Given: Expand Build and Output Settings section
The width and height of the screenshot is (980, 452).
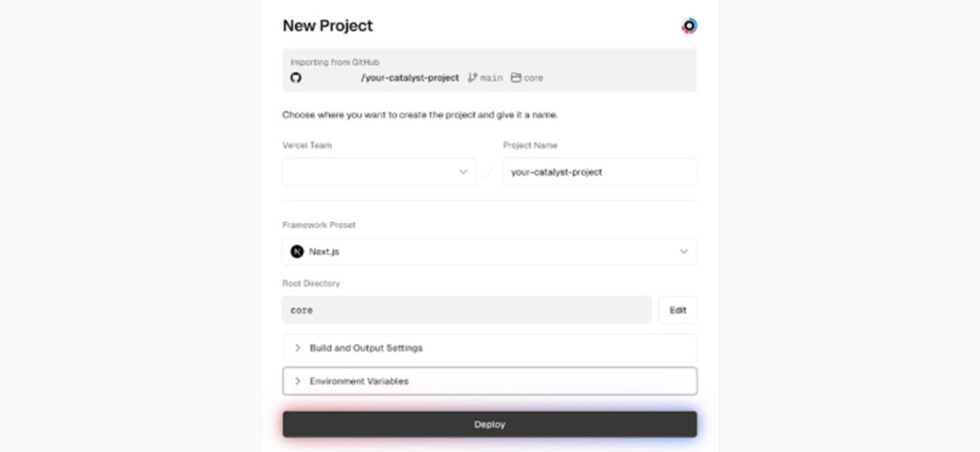Looking at the screenshot, I should click(x=366, y=348).
